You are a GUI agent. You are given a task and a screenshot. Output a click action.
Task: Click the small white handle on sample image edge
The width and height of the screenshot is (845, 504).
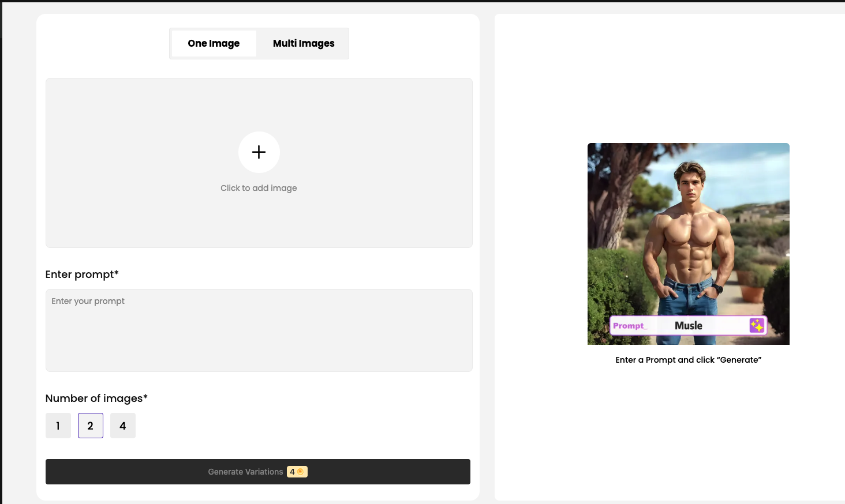(787, 254)
